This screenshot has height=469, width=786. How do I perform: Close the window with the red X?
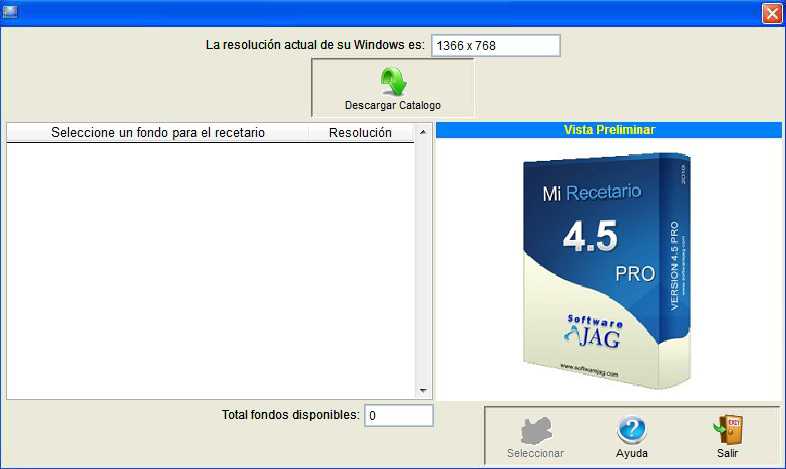pyautogui.click(x=772, y=13)
